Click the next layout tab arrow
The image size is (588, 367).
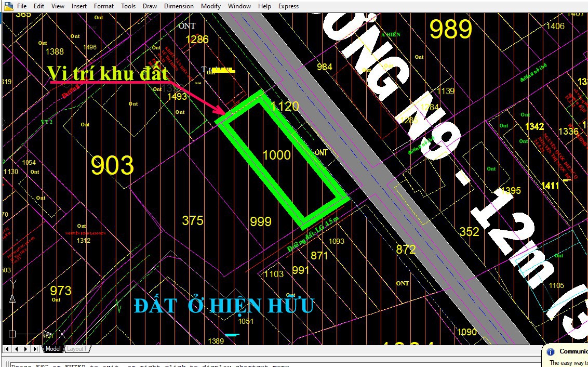coord(26,349)
